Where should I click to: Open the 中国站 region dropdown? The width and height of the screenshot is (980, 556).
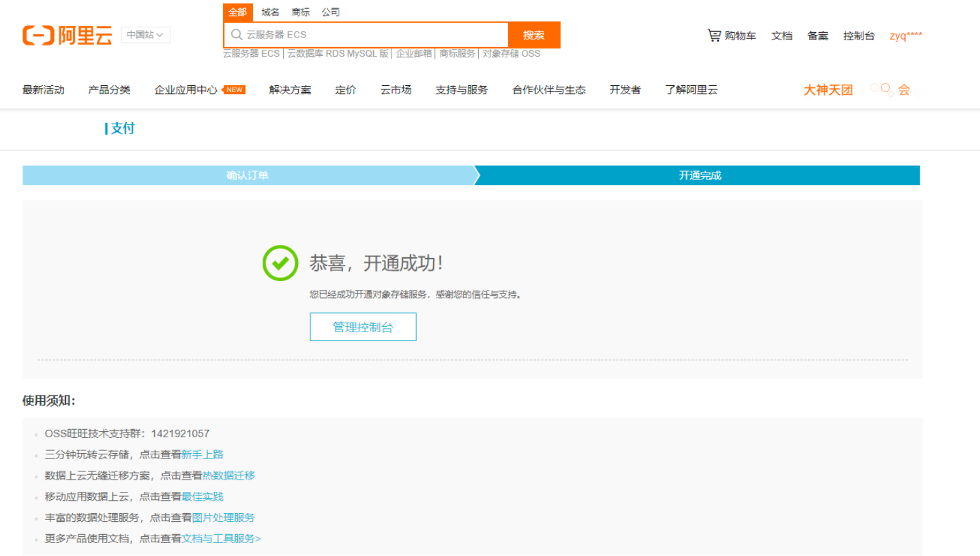coord(145,35)
